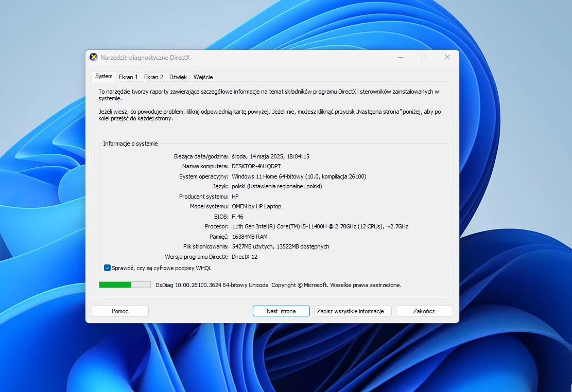Click the DirectX icon in the title bar
This screenshot has width=572, height=392.
pyautogui.click(x=94, y=57)
